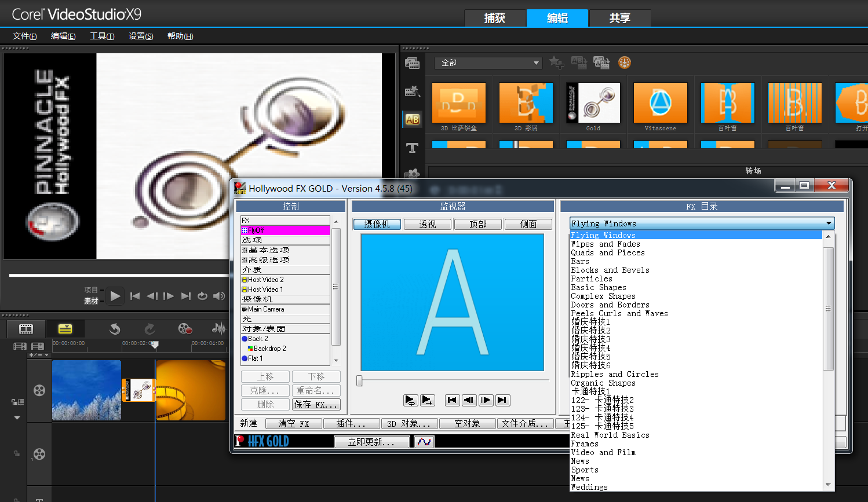868x502 pixels.
Task: Step to next frame in VideoStudio preview
Action: [x=169, y=296]
